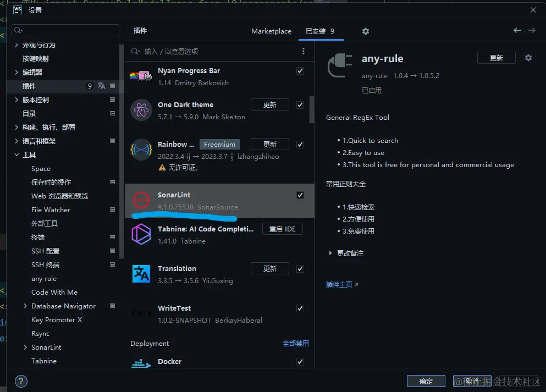Click the Rainbow brackets plugin icon
546x392 pixels.
141,149
